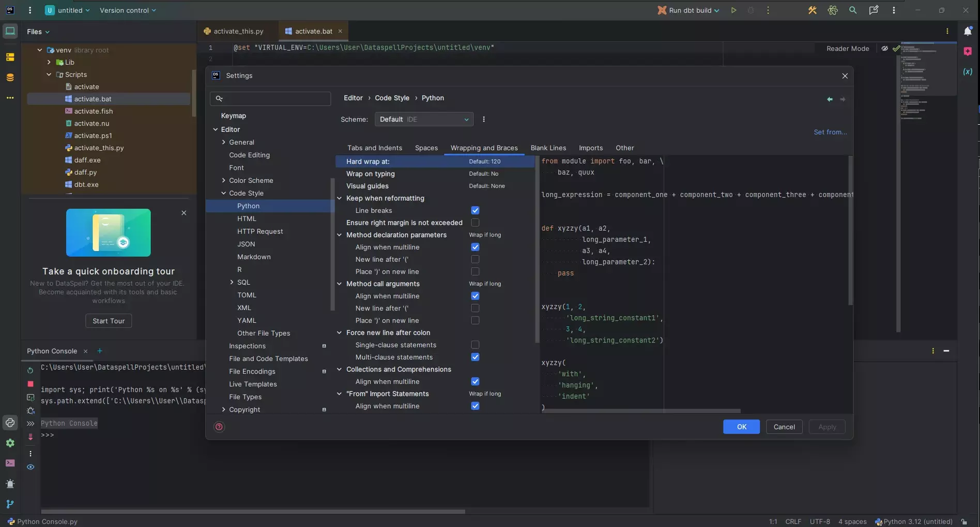Open the Scheme Default dropdown

point(423,119)
